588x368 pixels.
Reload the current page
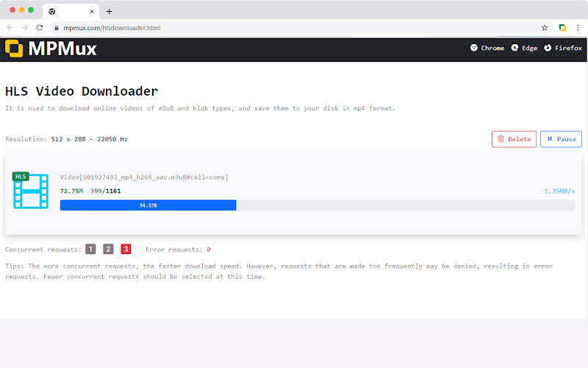[40, 28]
